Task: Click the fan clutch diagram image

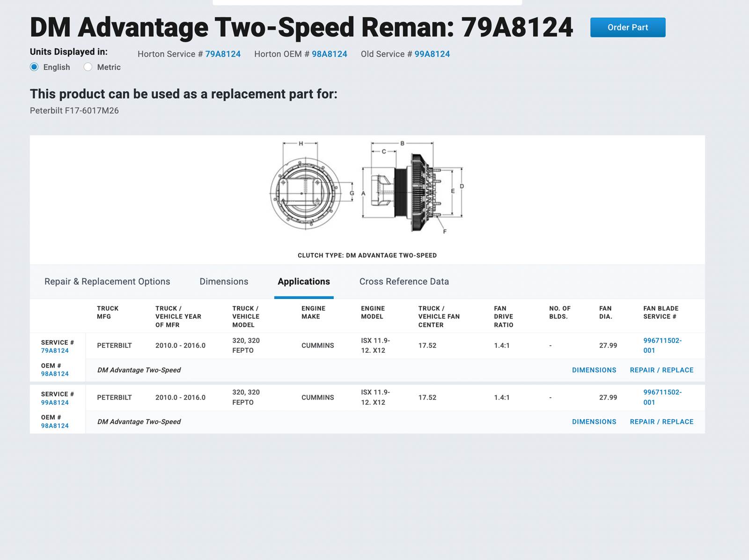Action: click(367, 187)
